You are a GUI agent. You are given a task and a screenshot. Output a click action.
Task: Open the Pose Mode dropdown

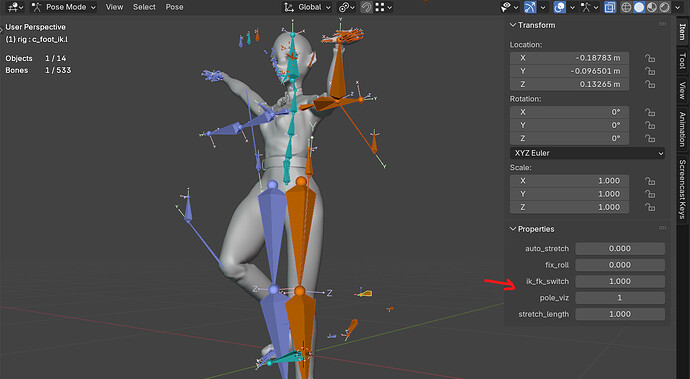[64, 7]
